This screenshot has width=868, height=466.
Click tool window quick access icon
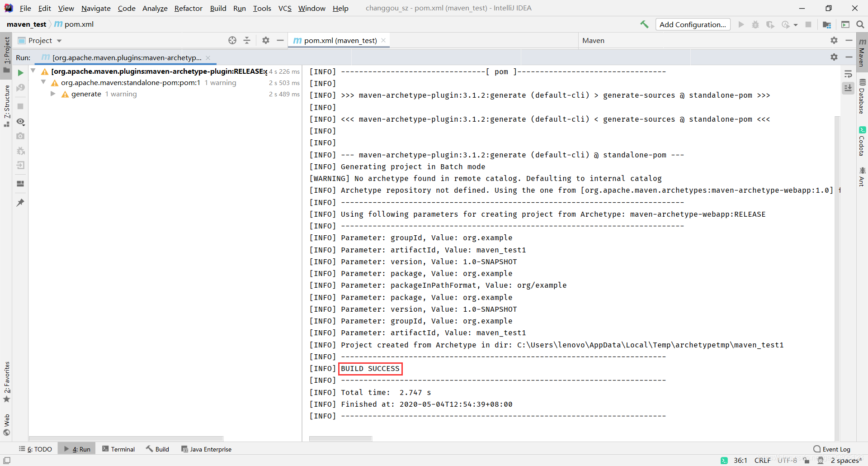(7, 460)
